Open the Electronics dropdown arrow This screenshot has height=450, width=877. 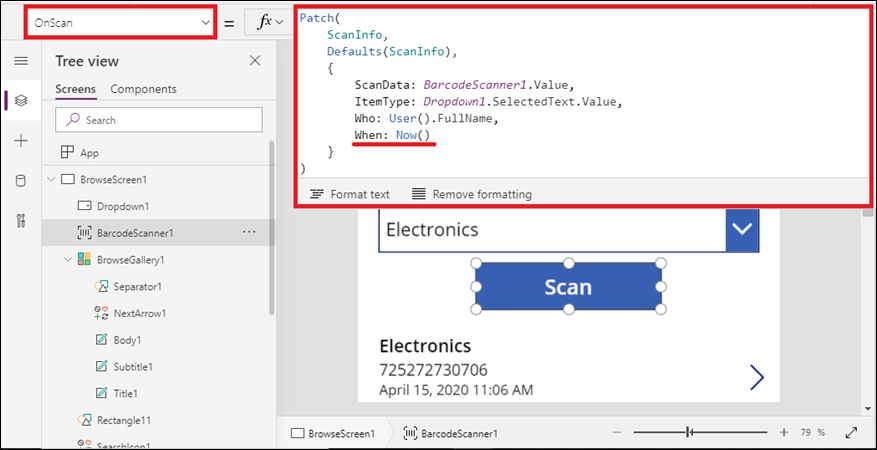tap(742, 229)
